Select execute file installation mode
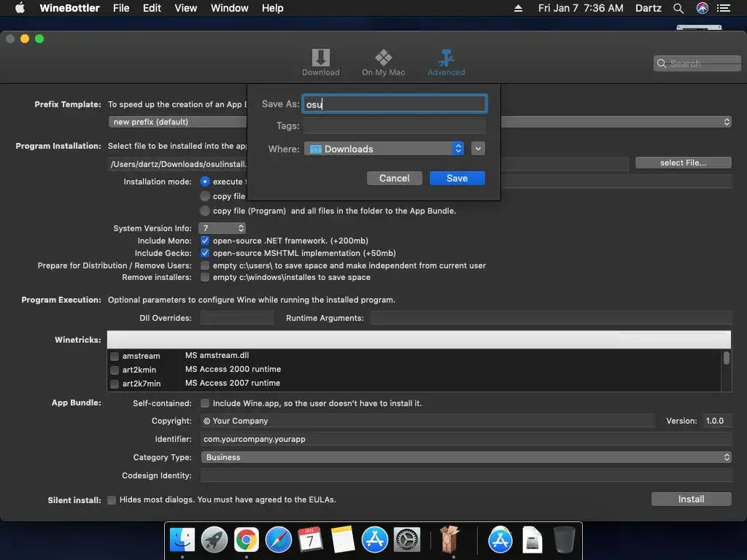The height and width of the screenshot is (560, 747). tap(205, 182)
